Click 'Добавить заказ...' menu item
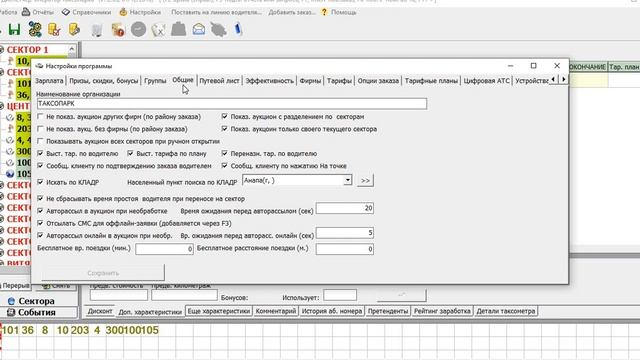640x360 pixels. [292, 12]
